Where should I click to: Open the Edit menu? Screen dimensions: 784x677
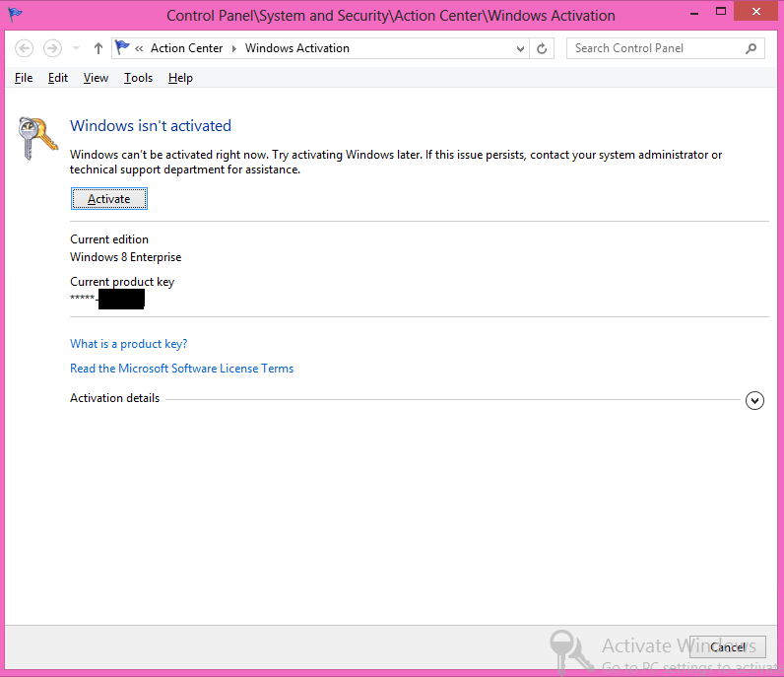pos(58,78)
